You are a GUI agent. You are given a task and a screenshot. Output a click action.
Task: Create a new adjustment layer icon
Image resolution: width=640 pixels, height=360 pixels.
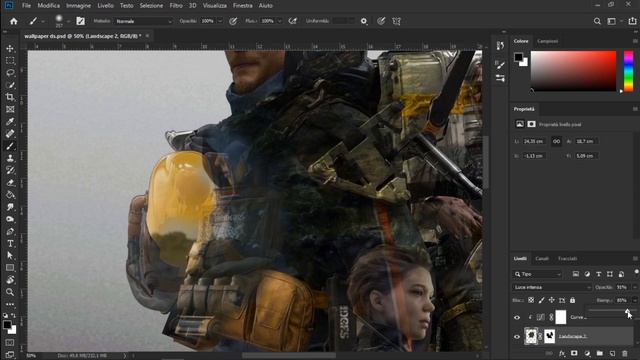coord(587,353)
